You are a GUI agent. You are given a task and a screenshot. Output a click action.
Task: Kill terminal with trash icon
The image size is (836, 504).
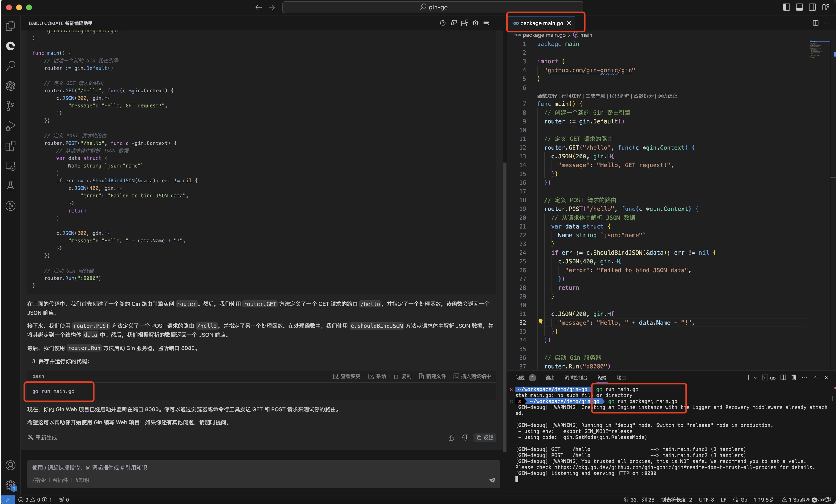point(794,377)
